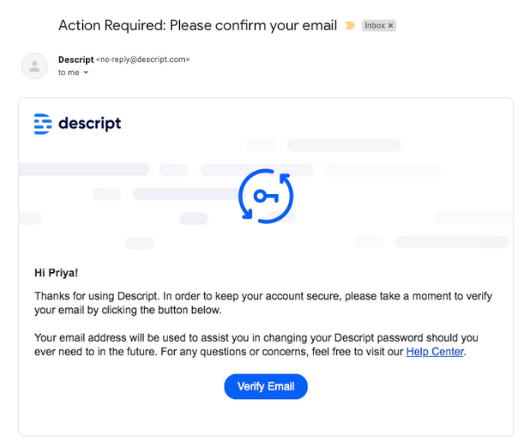532x447 pixels.
Task: Select the email subject line heading
Action: point(197,25)
